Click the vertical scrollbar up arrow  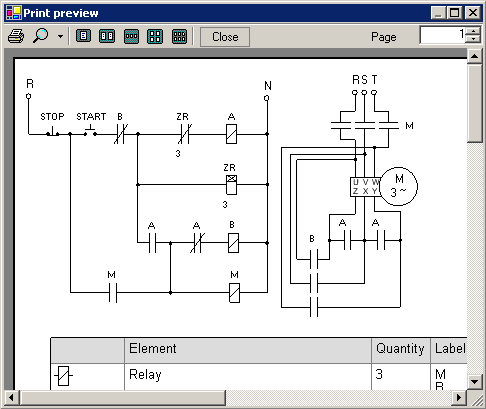475,56
